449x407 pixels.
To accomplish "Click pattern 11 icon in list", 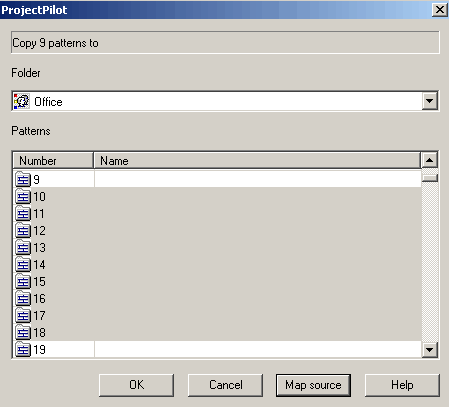I will point(23,213).
